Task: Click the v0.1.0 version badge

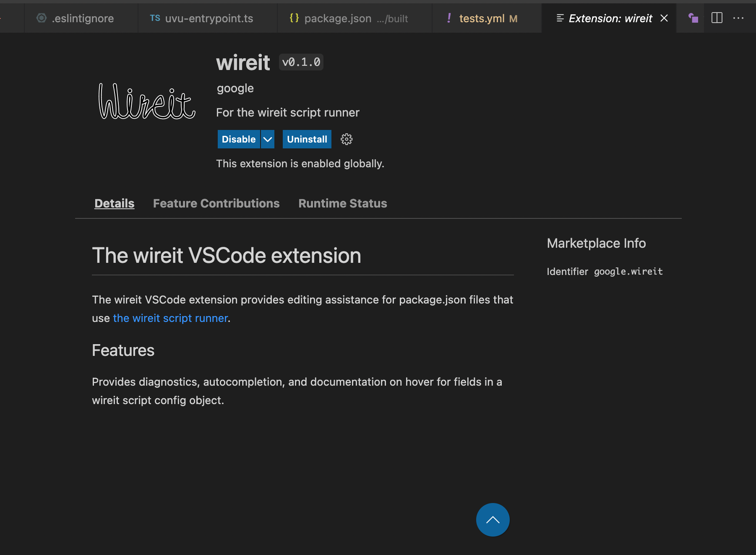Action: (x=301, y=62)
